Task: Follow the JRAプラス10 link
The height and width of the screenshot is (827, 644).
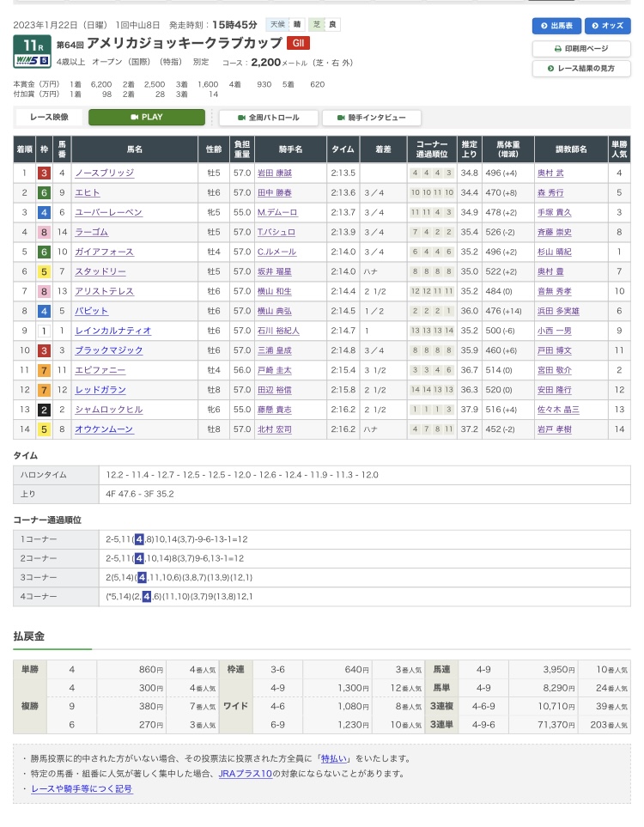Action: point(246,774)
